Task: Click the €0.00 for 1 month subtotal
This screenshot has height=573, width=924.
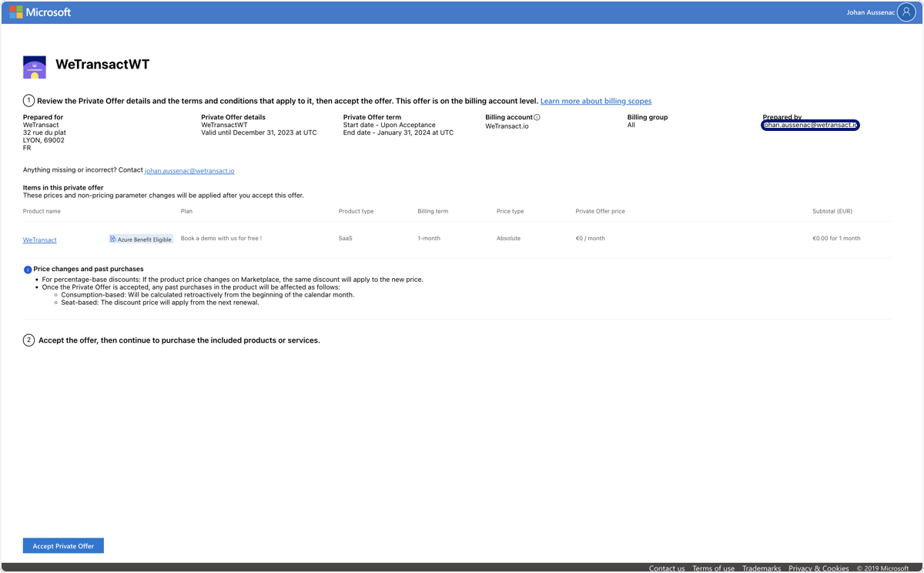Action: 836,239
